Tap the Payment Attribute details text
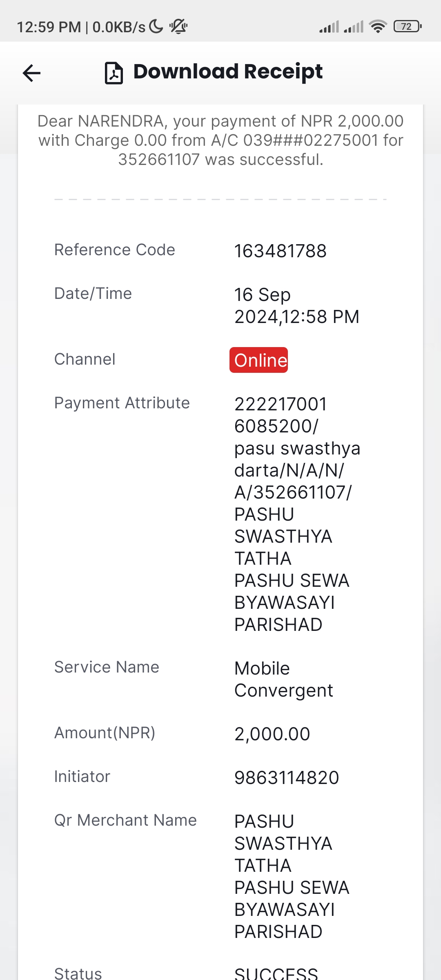 tap(297, 514)
